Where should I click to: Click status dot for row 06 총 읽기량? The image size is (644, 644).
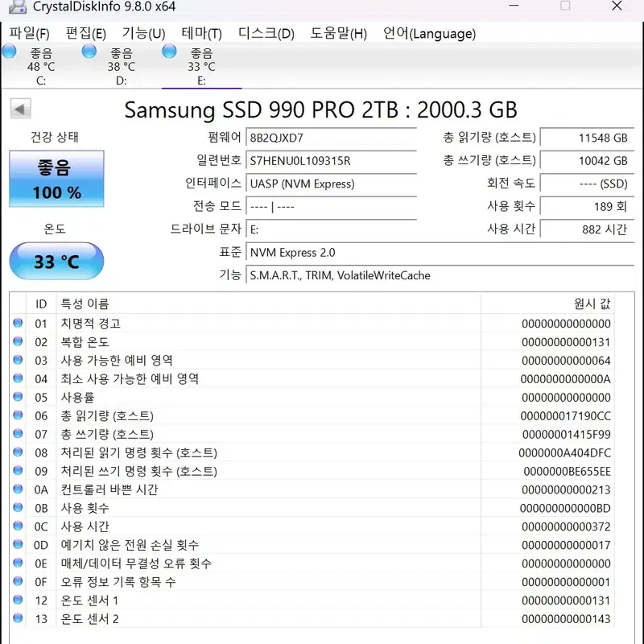pyautogui.click(x=18, y=415)
